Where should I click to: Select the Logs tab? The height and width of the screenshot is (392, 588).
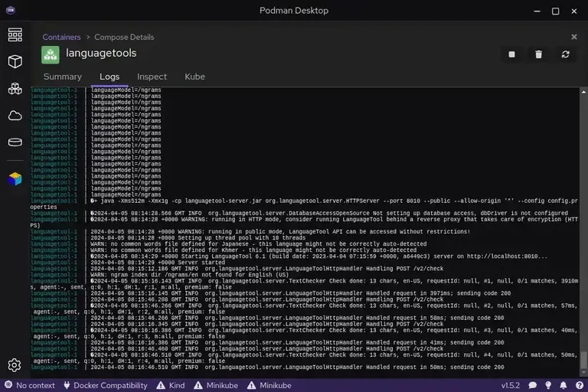pos(109,77)
